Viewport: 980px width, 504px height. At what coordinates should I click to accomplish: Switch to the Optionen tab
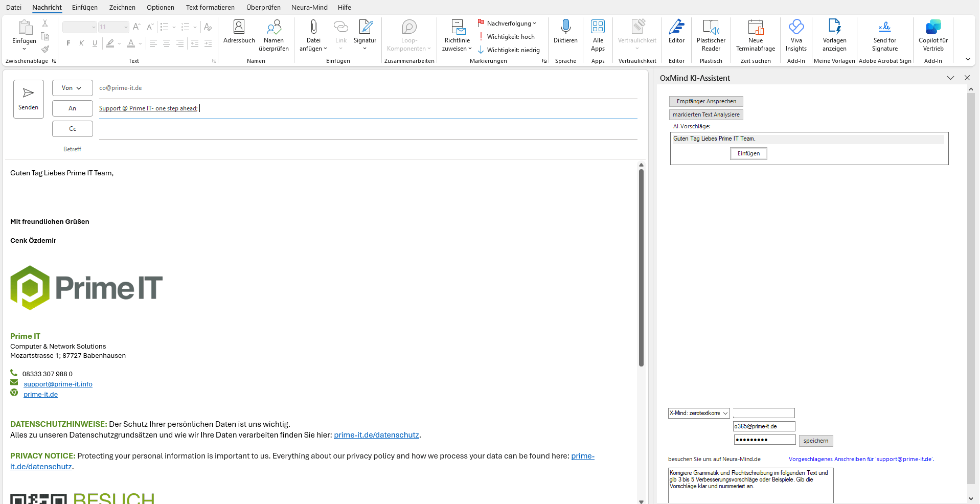pyautogui.click(x=161, y=7)
